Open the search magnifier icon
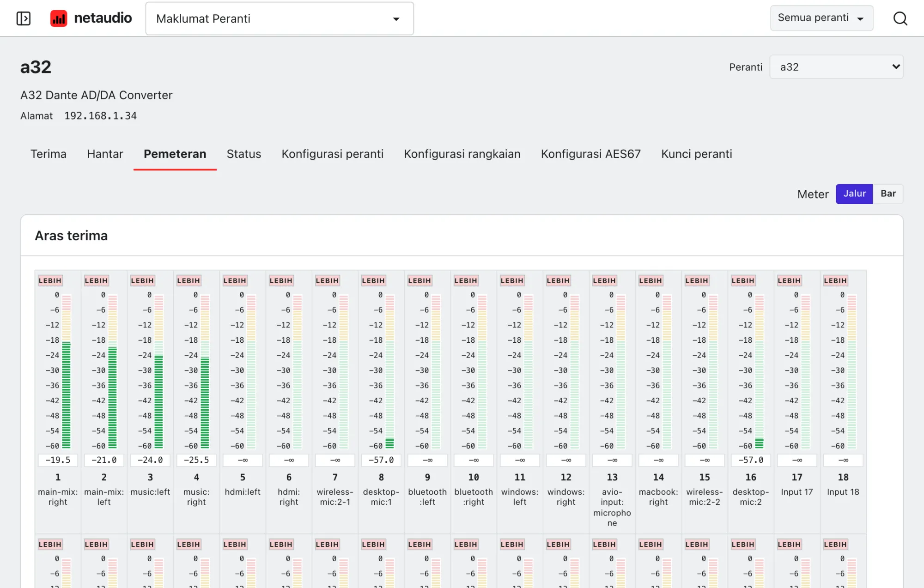This screenshot has height=588, width=924. tap(900, 18)
